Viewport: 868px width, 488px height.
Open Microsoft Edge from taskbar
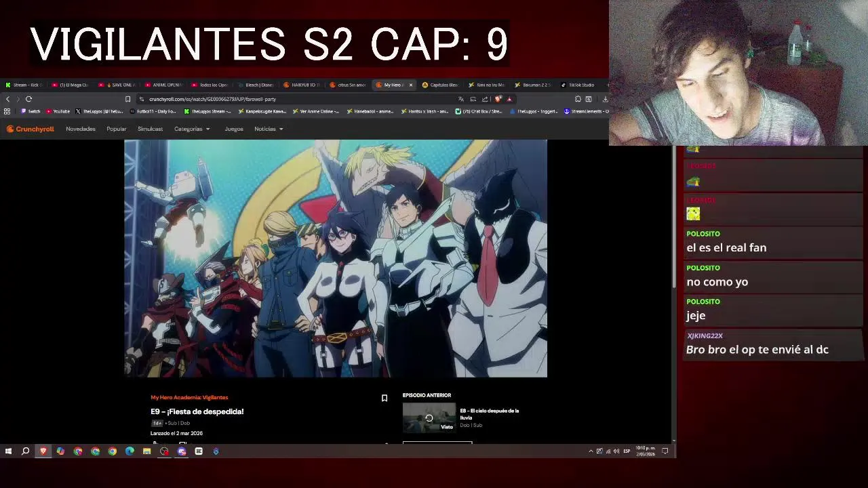click(130, 451)
